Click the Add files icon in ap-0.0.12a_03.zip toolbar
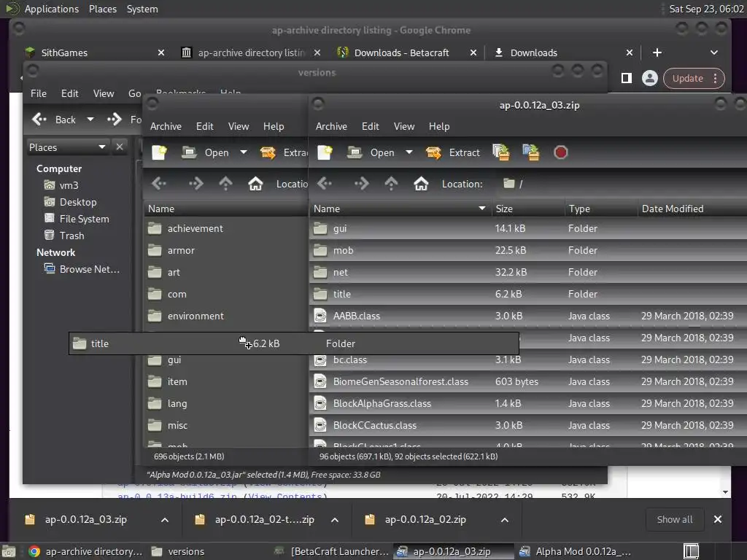747x560 pixels. pyautogui.click(x=500, y=152)
